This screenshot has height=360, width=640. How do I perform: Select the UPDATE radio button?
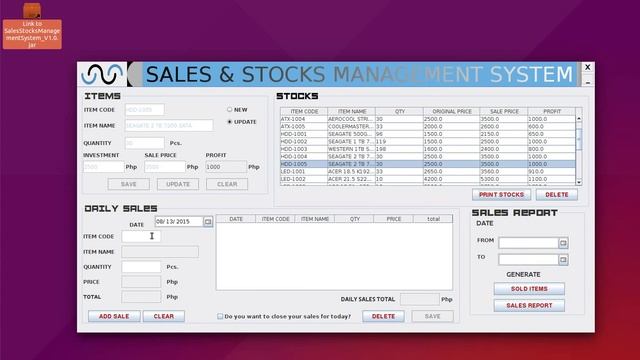click(x=229, y=122)
